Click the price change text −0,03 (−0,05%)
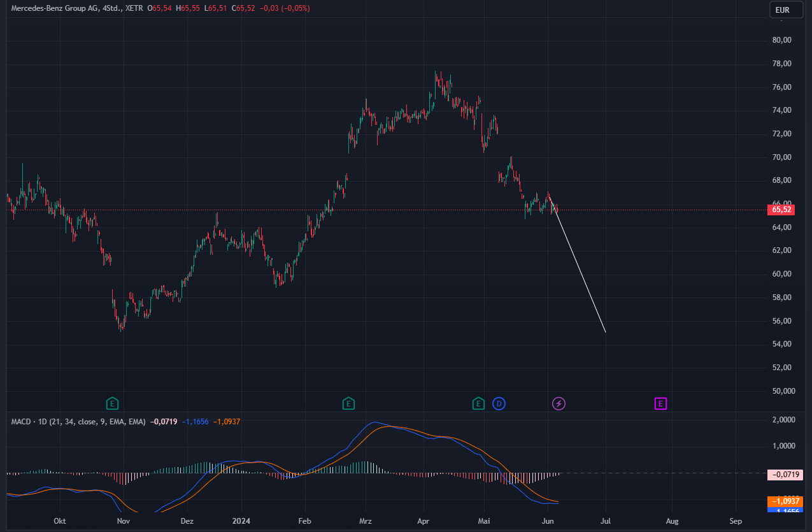Viewport: 812px width, 532px height. pyautogui.click(x=282, y=8)
